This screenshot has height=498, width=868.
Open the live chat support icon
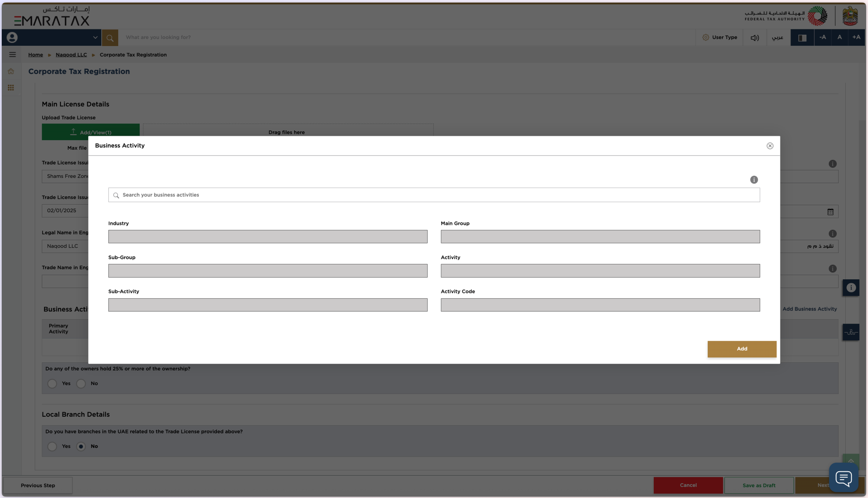point(843,477)
